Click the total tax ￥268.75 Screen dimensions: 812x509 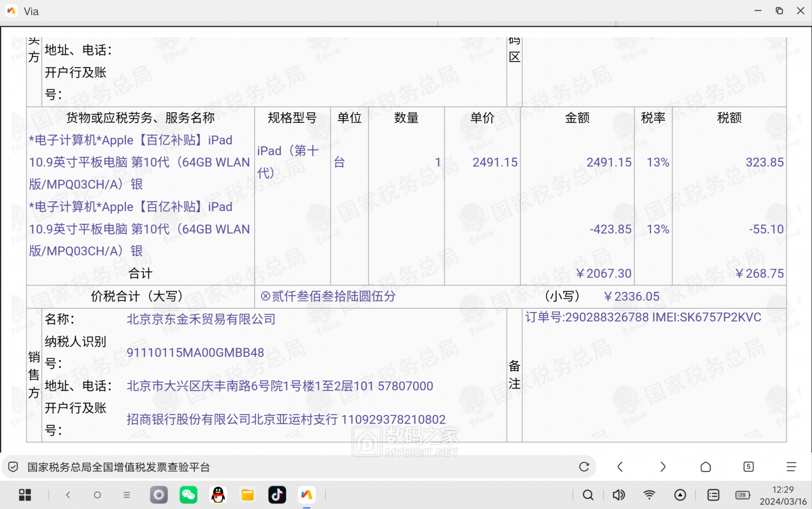(760, 273)
